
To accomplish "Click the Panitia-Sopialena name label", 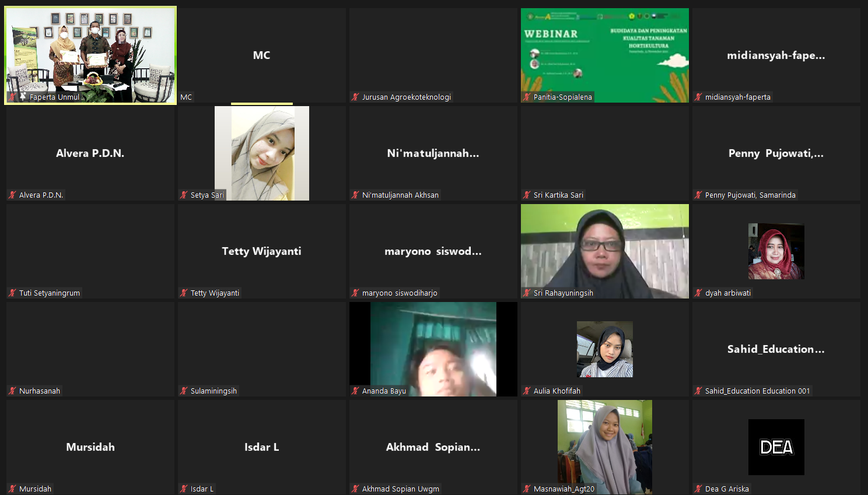I will (563, 97).
